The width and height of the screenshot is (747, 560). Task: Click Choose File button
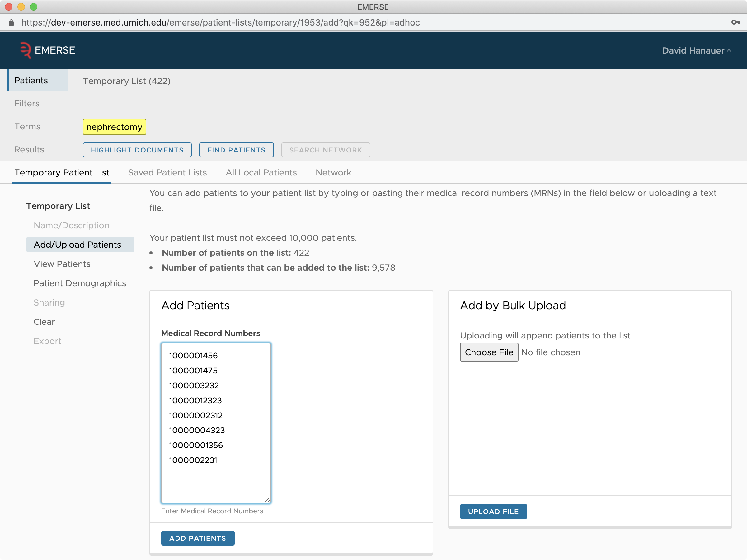click(x=489, y=352)
